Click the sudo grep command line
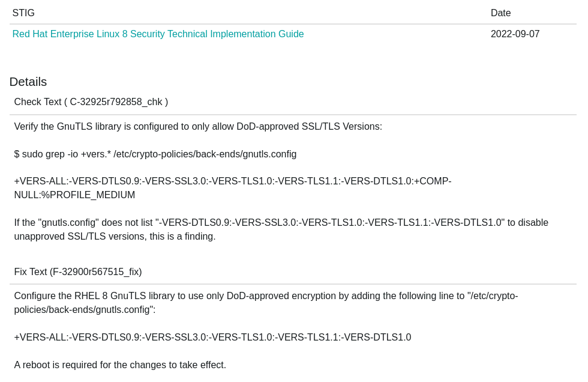This screenshot has width=588, height=382. (155, 154)
